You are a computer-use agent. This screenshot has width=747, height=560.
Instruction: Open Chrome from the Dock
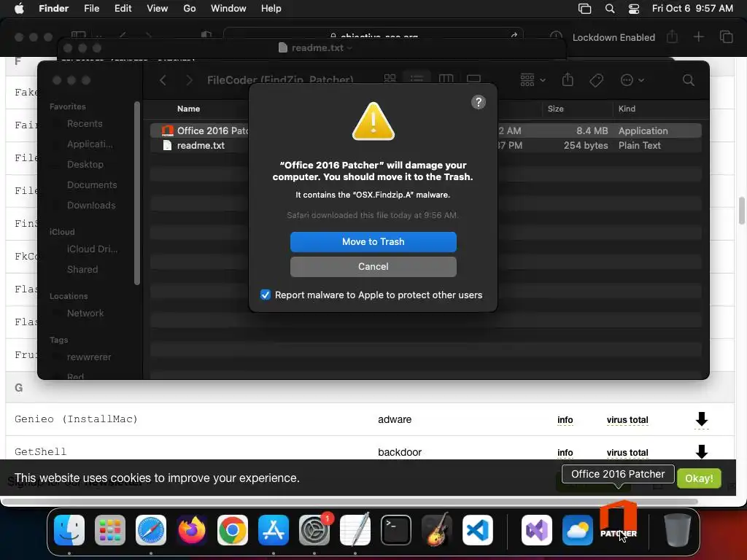coord(233,530)
